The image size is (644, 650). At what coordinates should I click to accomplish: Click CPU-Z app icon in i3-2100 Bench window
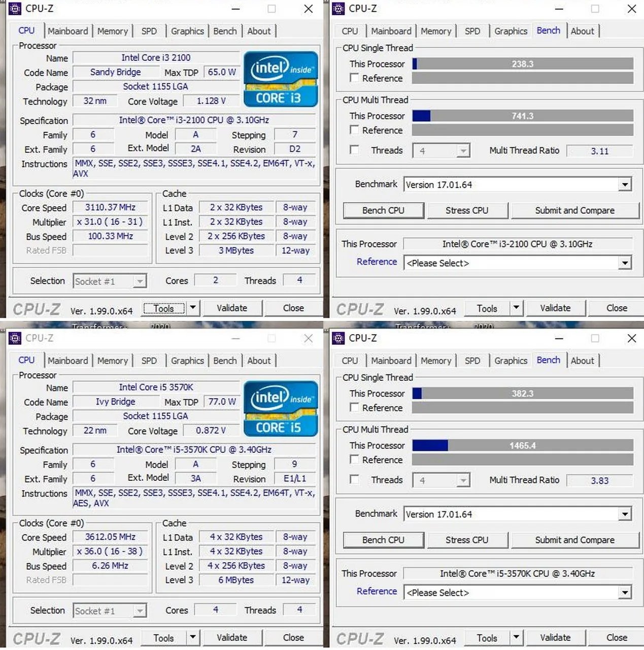pos(338,9)
